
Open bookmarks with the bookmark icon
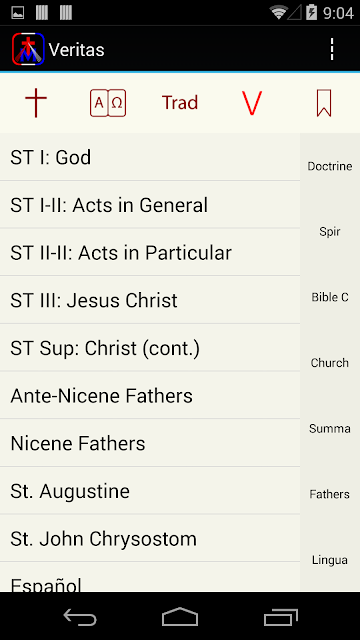pyautogui.click(x=324, y=103)
